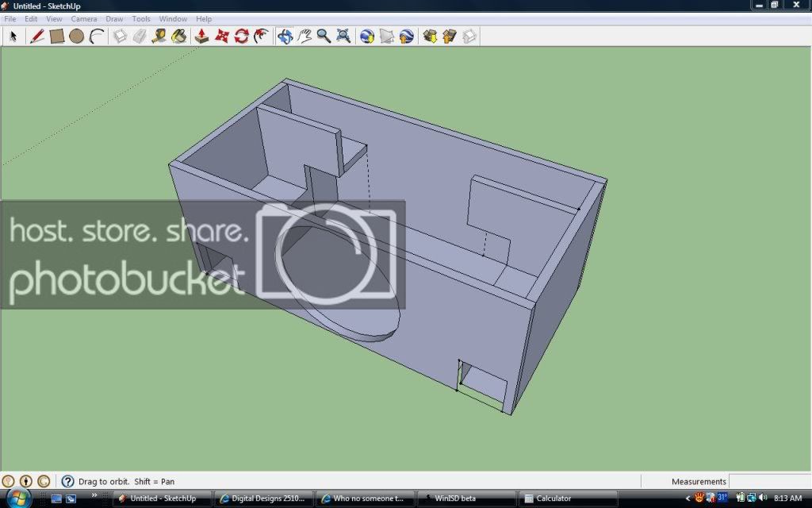Click Get Models download icon

[430, 37]
